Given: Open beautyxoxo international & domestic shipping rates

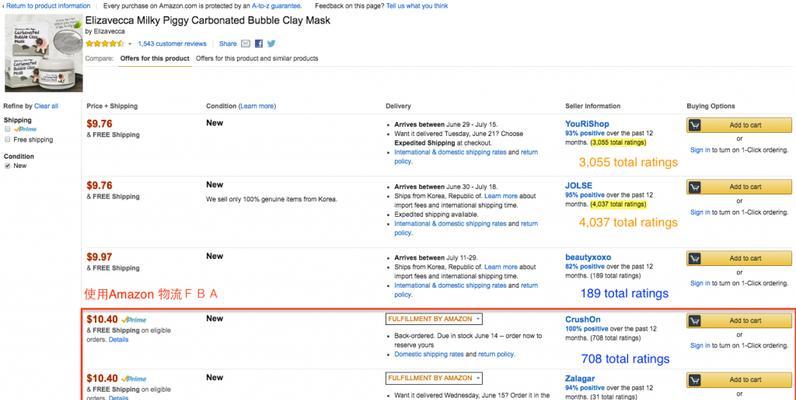Looking at the screenshot, I should coord(450,286).
